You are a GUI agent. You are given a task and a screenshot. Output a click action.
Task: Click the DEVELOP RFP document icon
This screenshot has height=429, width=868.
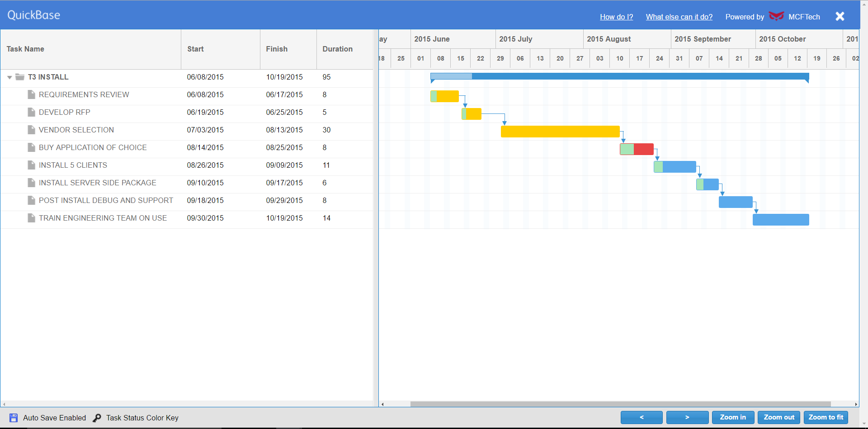31,112
